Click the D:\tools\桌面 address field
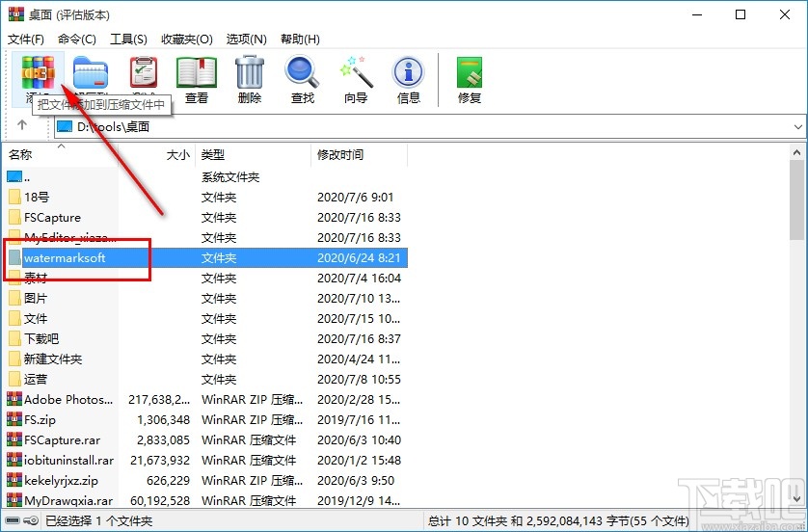This screenshot has width=808, height=532. tap(429, 126)
